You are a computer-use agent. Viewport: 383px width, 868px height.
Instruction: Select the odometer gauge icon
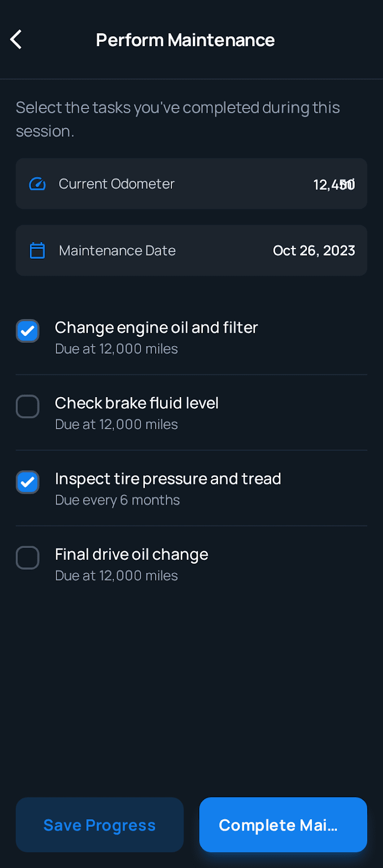tap(37, 183)
